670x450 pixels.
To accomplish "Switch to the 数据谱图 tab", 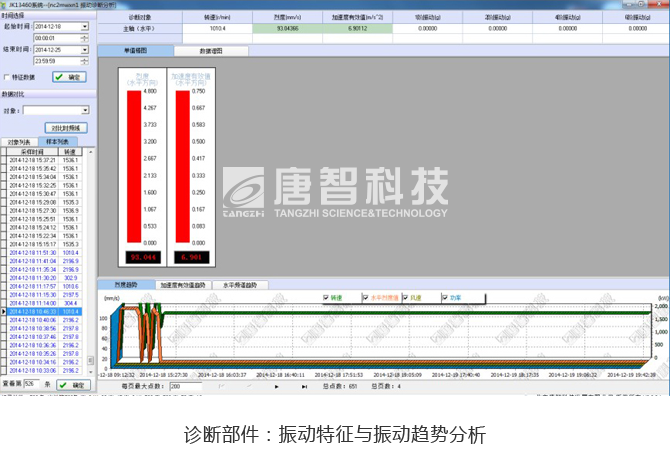I will [x=211, y=51].
